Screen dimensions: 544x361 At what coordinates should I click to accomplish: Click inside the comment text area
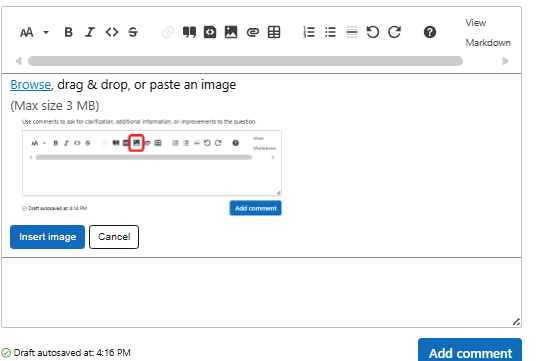pos(261,292)
